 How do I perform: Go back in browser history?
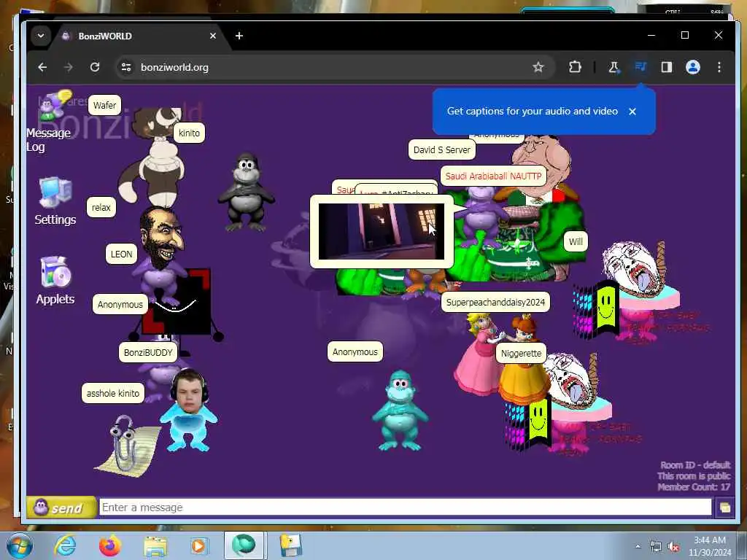pos(42,67)
